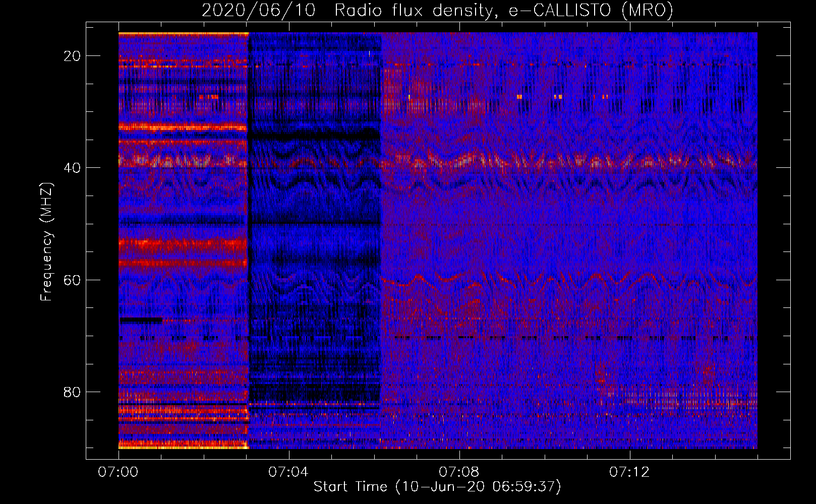
Task: Click the '60' frequency tick label
Action: pos(72,280)
